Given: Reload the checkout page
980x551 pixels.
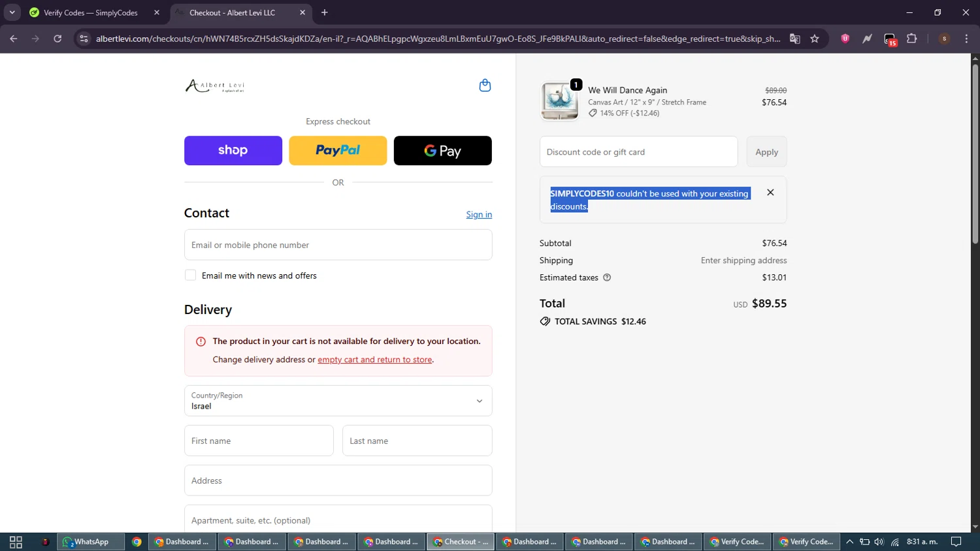Looking at the screenshot, I should [x=57, y=39].
